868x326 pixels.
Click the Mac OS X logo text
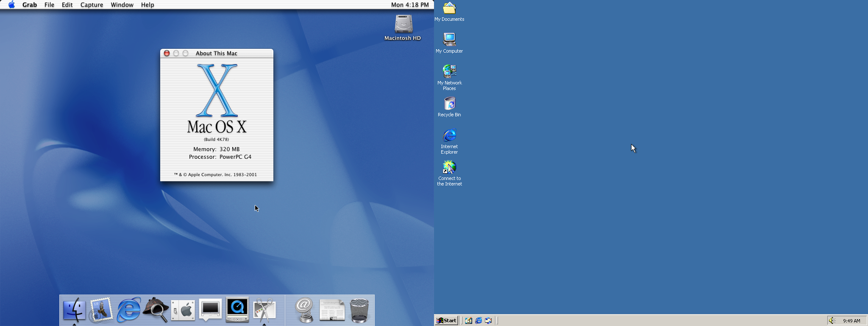(x=217, y=126)
